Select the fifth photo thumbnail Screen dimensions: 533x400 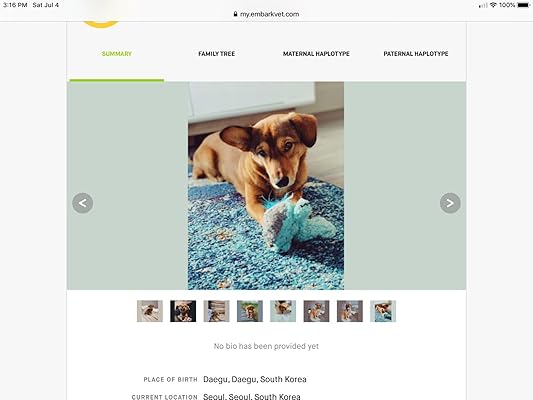point(283,311)
